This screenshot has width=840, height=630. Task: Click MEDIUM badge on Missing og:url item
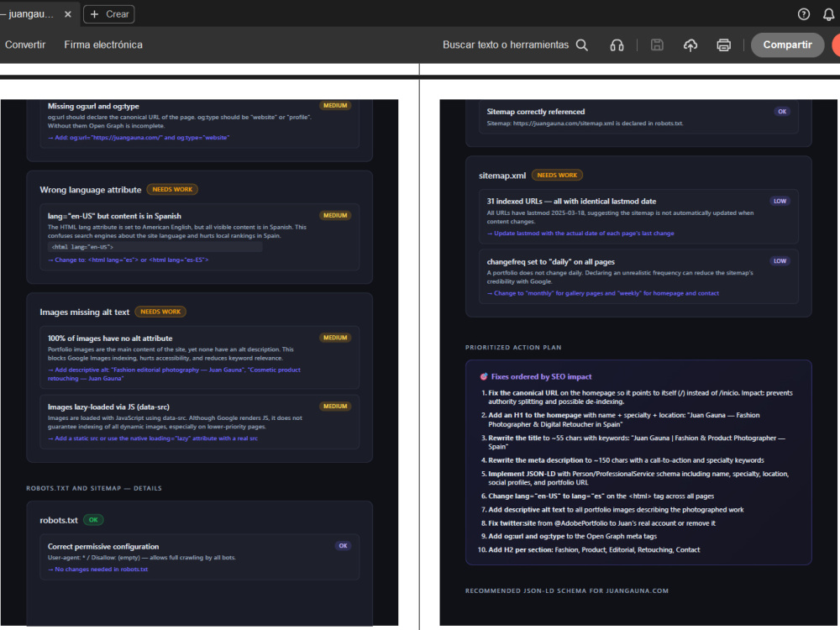pos(335,106)
